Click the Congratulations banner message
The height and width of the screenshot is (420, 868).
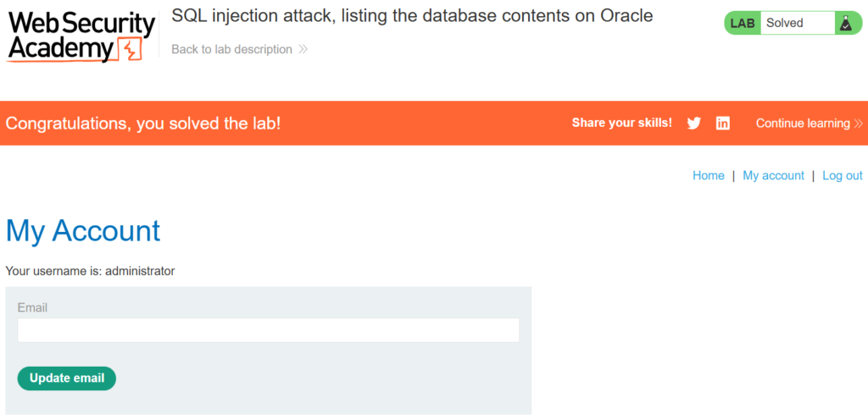143,124
